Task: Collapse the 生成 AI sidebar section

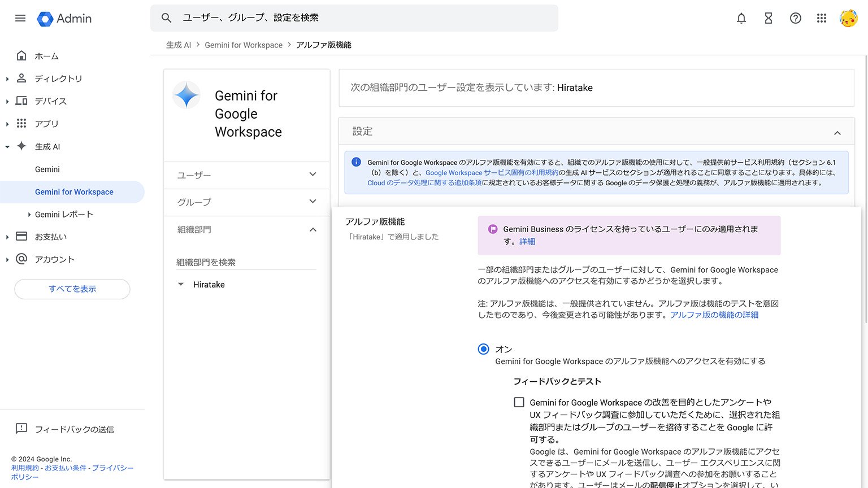Action: (7, 147)
